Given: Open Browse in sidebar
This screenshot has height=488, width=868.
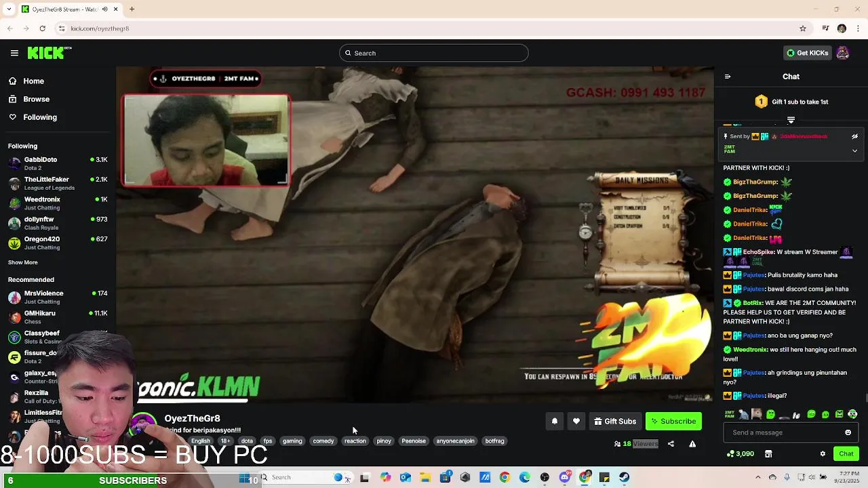Looking at the screenshot, I should coord(29,99).
